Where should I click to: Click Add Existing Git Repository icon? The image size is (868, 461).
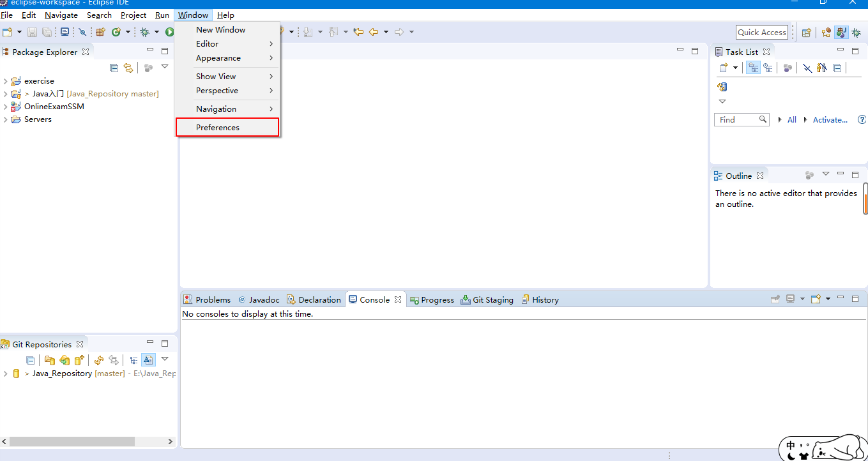[x=49, y=360]
